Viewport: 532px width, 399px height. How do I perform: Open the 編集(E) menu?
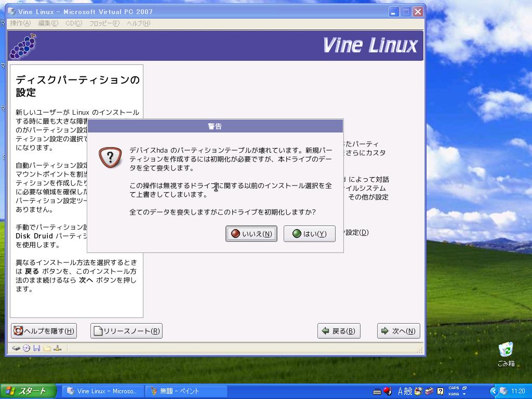tap(48, 23)
